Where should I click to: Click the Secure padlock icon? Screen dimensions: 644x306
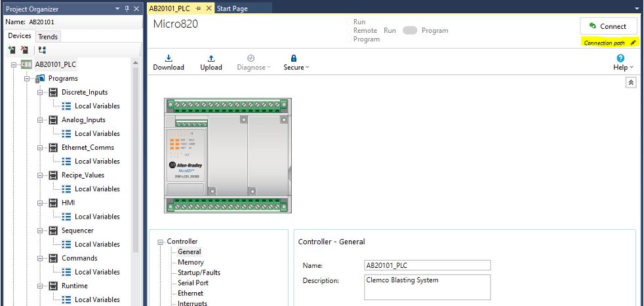coord(294,58)
